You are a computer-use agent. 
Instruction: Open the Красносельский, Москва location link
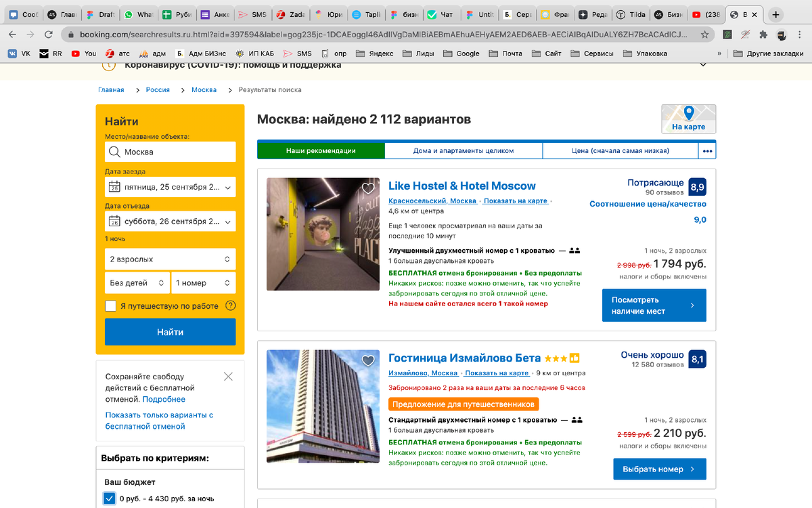pos(432,201)
